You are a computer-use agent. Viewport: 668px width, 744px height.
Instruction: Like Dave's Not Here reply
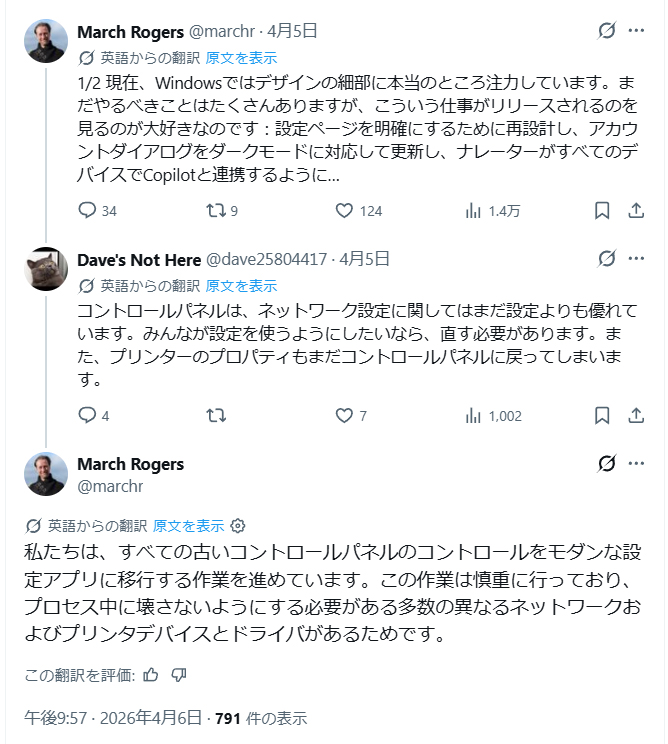345,415
